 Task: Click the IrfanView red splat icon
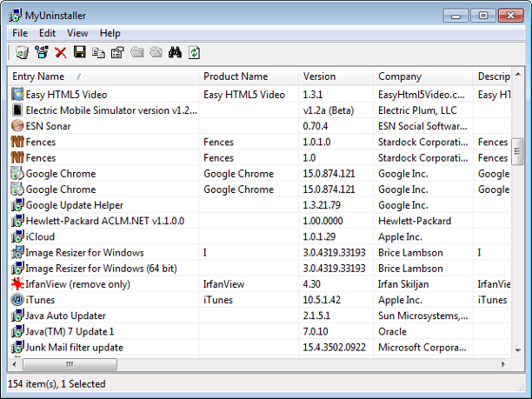(17, 284)
